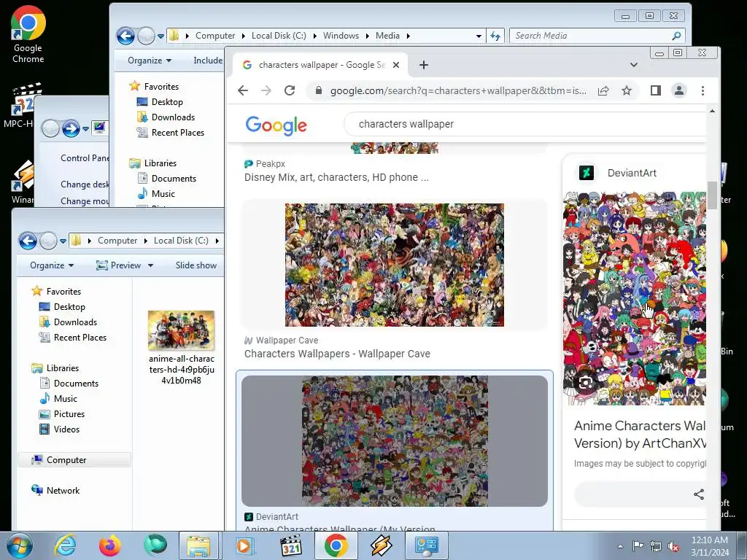
Task: Select Pictures library in lower Explorer sidebar
Action: [69, 414]
